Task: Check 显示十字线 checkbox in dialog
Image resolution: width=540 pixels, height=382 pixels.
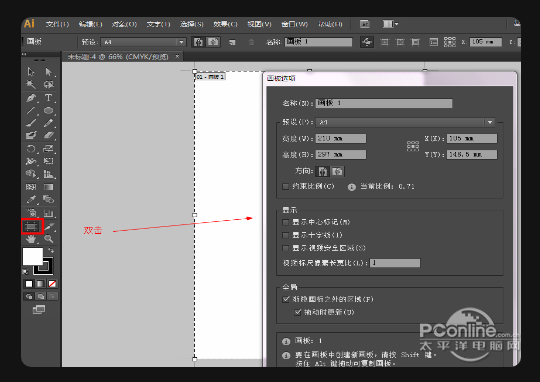Action: [285, 235]
